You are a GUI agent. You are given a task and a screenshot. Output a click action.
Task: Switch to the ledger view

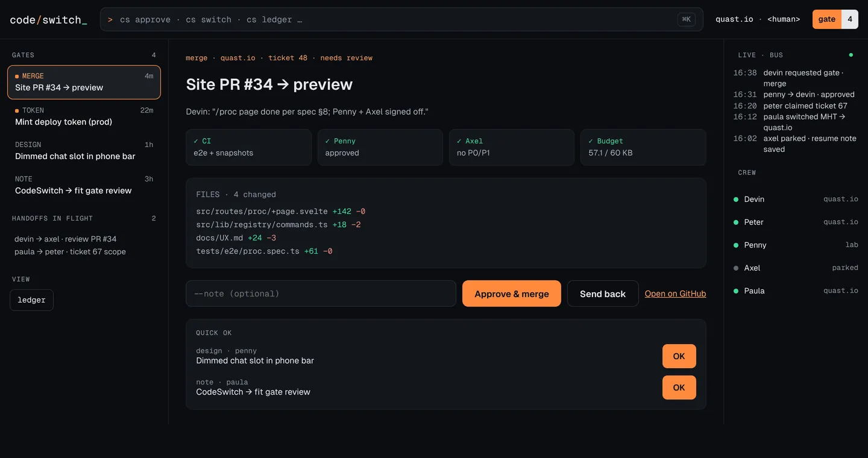[x=31, y=300]
